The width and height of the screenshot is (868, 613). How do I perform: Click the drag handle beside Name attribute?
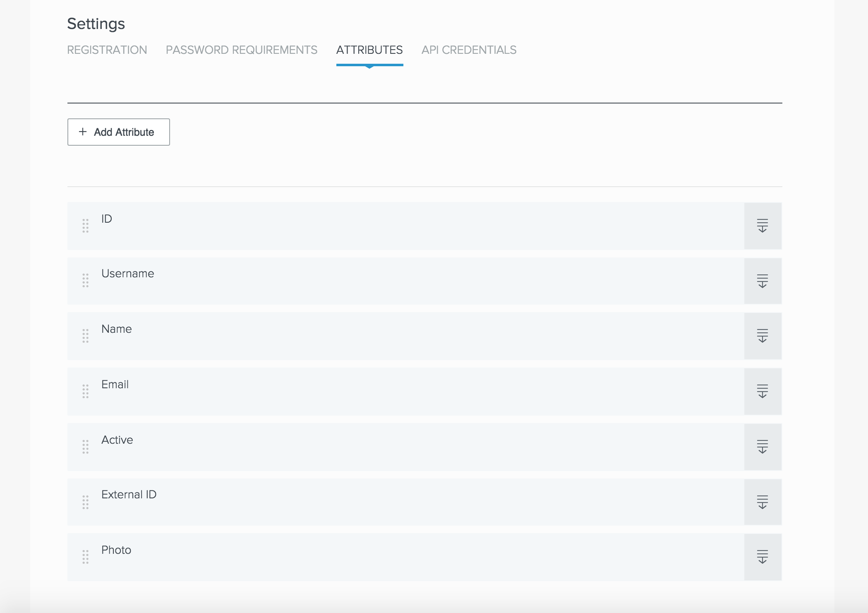click(x=85, y=336)
